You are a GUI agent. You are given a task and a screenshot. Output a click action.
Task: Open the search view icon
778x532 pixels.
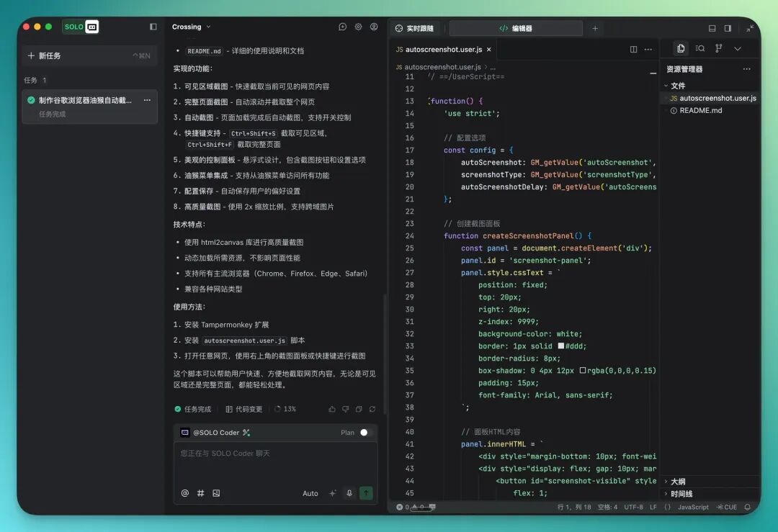[700, 48]
